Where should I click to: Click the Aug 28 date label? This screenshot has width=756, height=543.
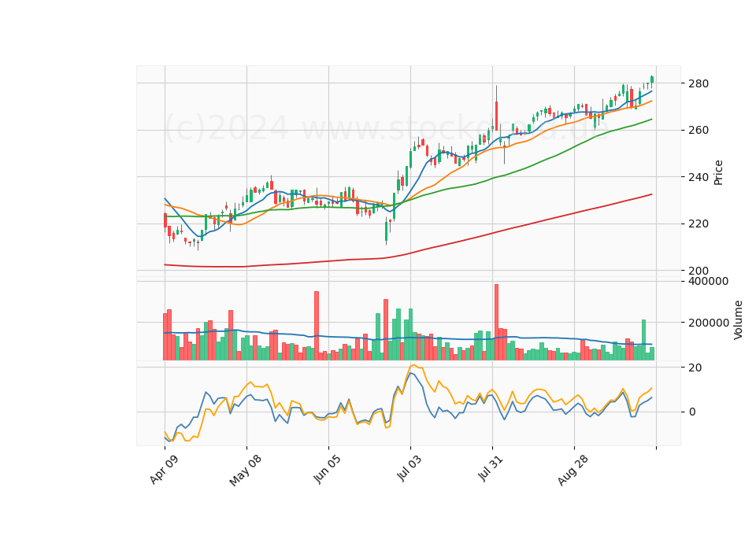point(573,470)
